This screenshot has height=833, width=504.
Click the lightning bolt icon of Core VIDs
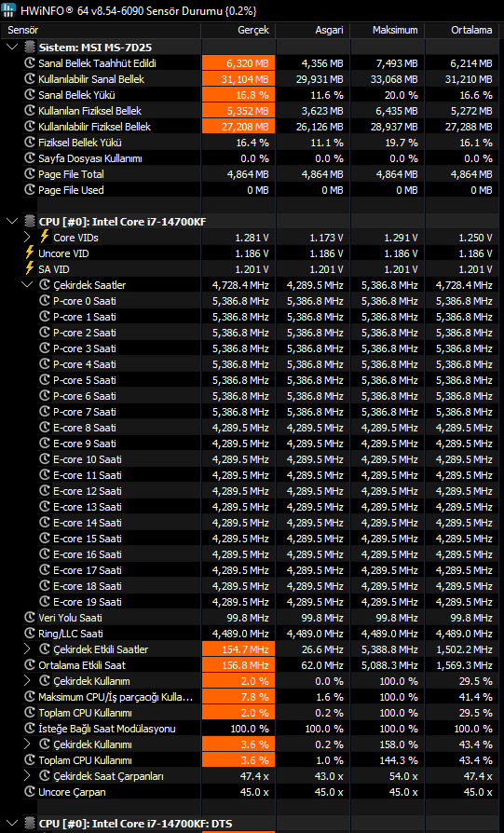pos(45,237)
